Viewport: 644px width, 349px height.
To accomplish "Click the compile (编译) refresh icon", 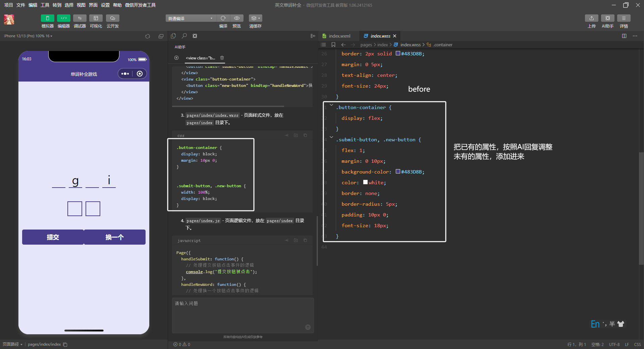I will (223, 18).
